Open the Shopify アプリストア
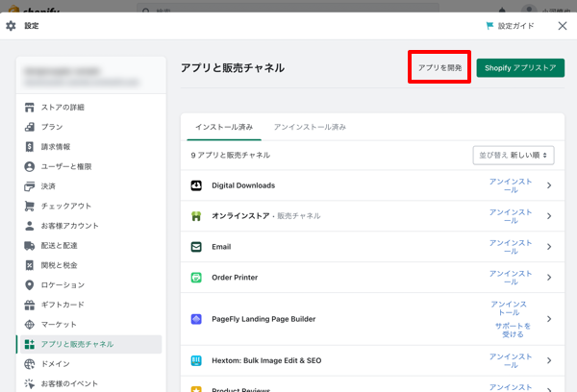The height and width of the screenshot is (392, 577). coord(520,68)
